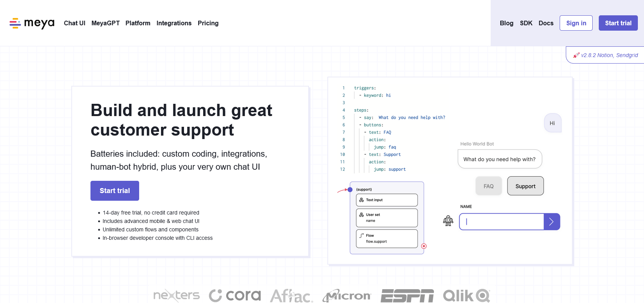The height and width of the screenshot is (303, 644).
Task: Click the 'triggers:' code line
Action: click(365, 88)
